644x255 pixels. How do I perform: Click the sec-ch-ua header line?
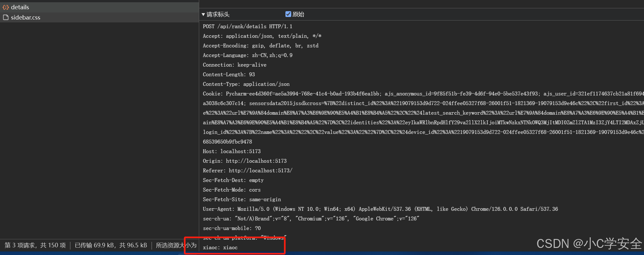(x=311, y=218)
